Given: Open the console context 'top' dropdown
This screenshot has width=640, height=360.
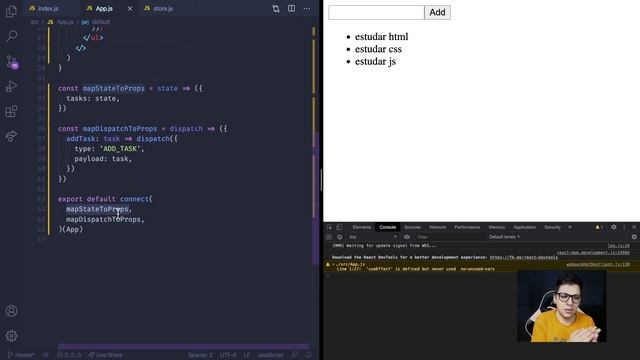Looking at the screenshot, I should [x=373, y=237].
